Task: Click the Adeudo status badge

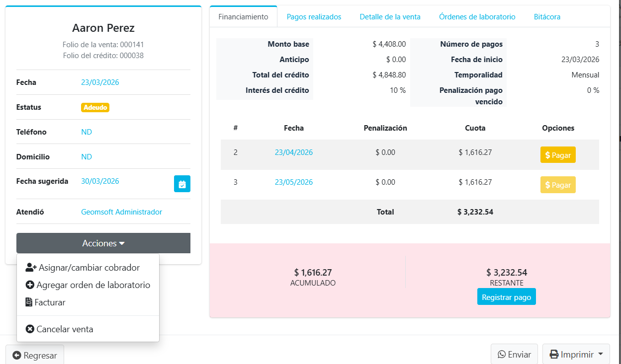Action: (x=95, y=107)
